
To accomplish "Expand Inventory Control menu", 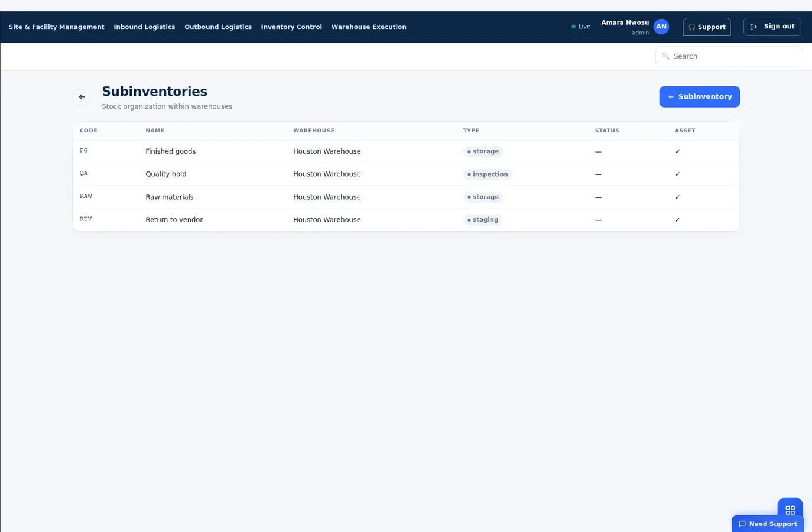I will pos(291,27).
